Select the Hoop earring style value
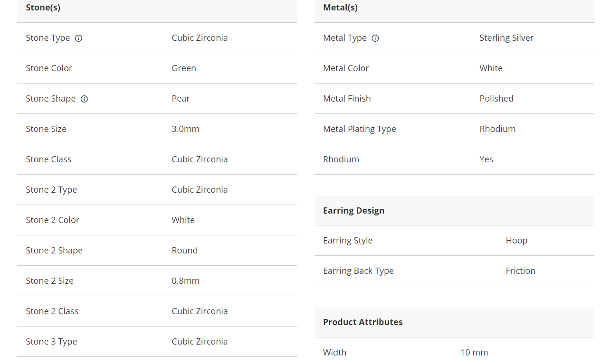This screenshot has height=364, width=610. (x=516, y=241)
